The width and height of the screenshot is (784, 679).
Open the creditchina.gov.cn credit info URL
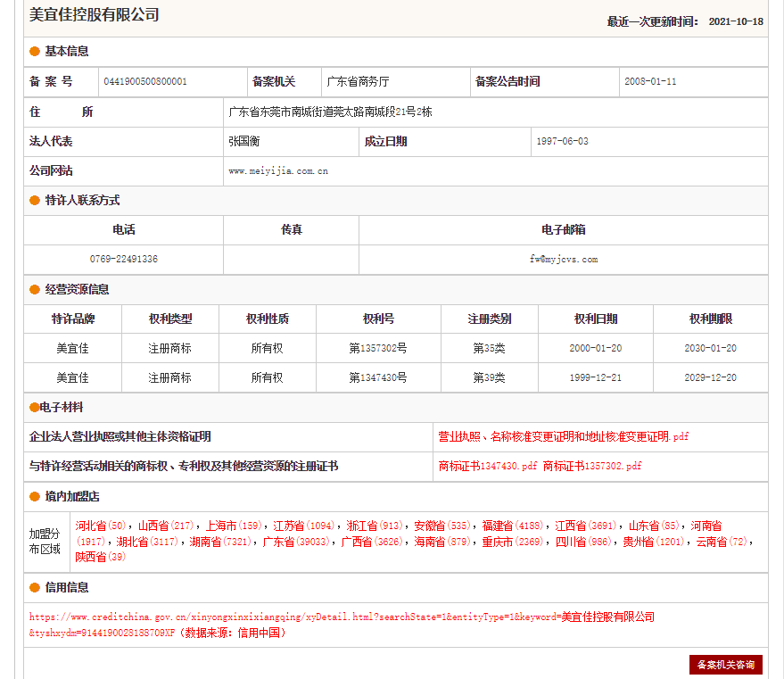coord(342,617)
